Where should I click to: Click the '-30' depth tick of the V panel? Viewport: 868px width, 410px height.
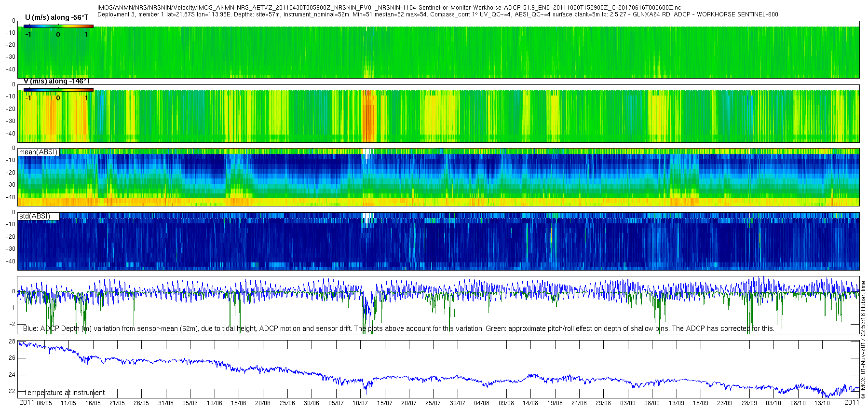click(x=11, y=121)
